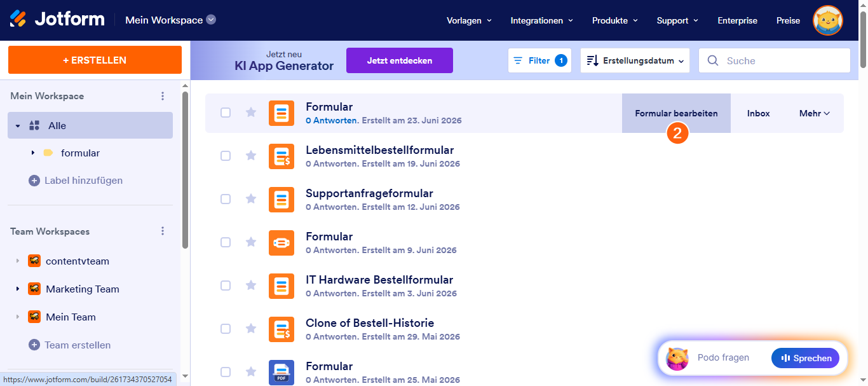The image size is (868, 386).
Task: Open Lebensmittelbestellformular title
Action: point(380,150)
